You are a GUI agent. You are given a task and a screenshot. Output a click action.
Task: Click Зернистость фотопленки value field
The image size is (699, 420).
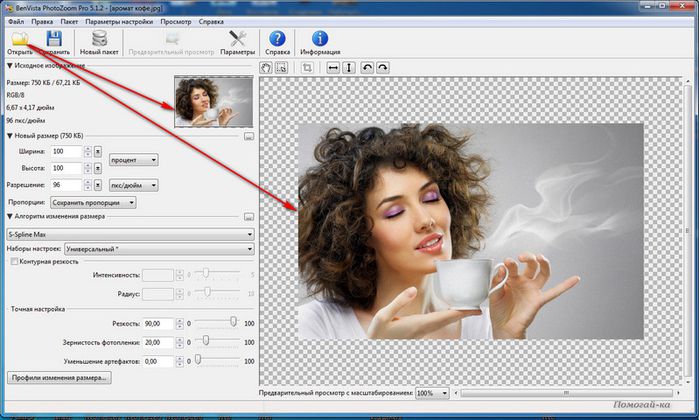tap(158, 342)
